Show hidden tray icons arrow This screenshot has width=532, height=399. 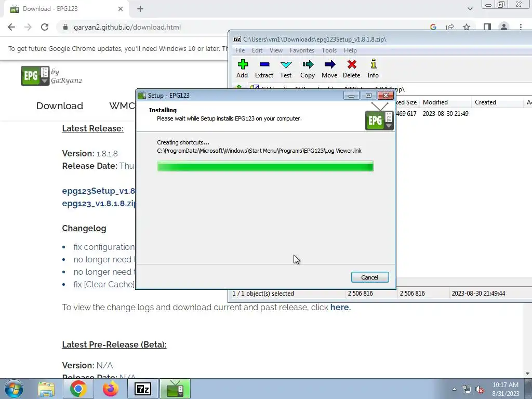click(454, 390)
